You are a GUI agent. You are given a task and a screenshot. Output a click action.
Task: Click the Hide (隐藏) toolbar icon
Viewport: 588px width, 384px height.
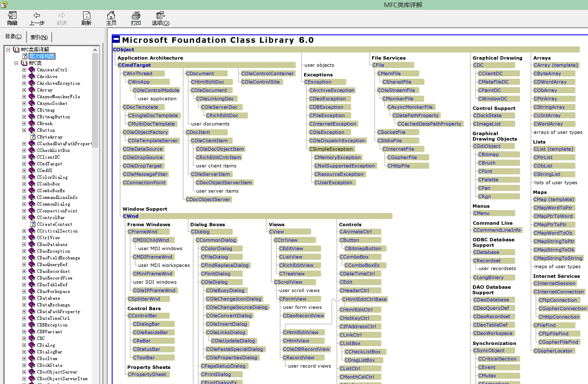point(12,16)
